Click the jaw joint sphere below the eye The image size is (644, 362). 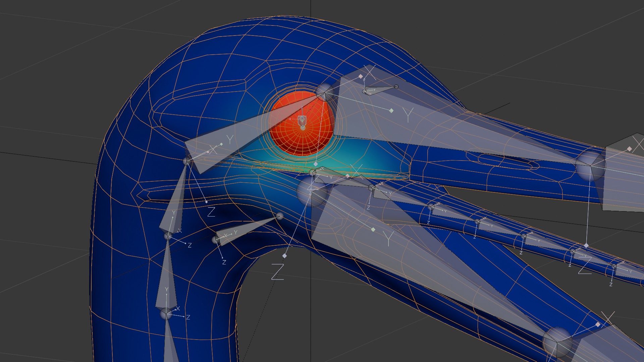[x=311, y=191]
